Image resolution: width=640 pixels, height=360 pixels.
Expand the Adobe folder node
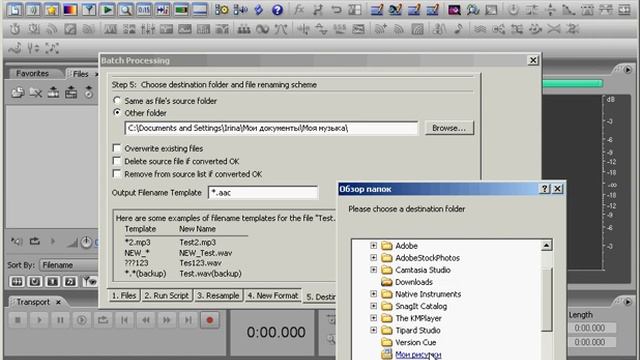[x=373, y=245]
